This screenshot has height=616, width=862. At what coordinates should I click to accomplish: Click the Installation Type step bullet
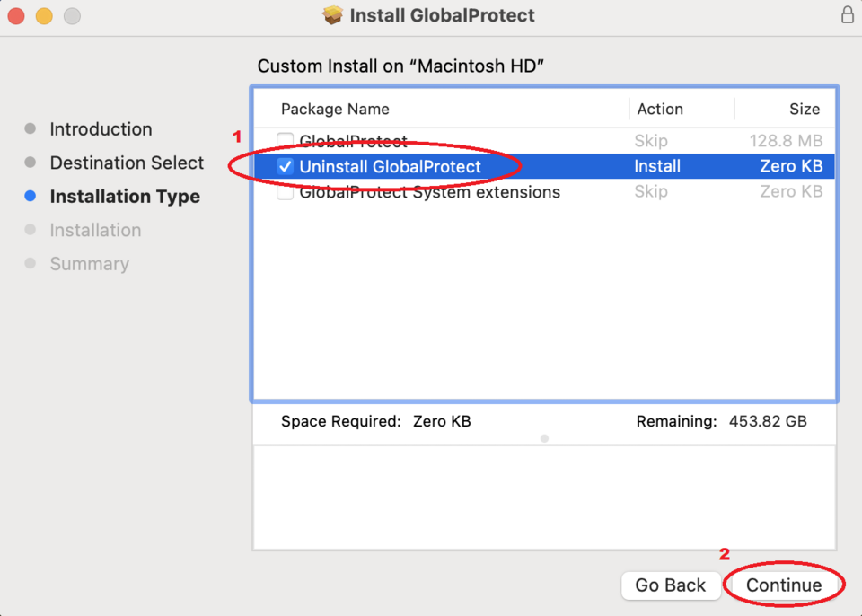[31, 197]
